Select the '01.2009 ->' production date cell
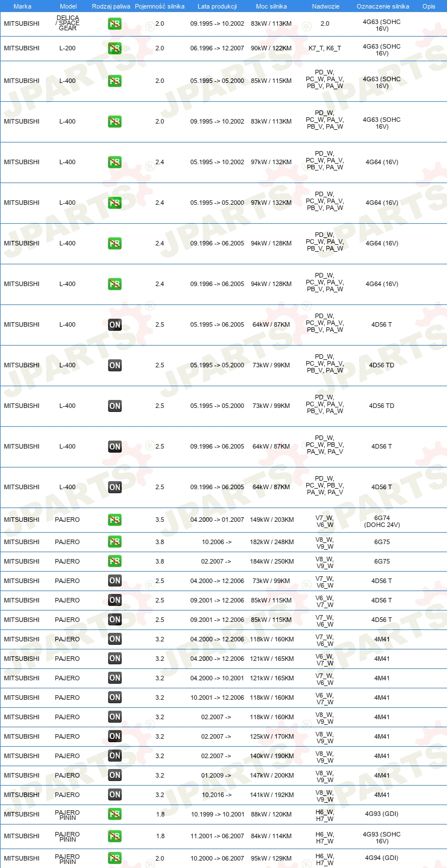 [217, 775]
